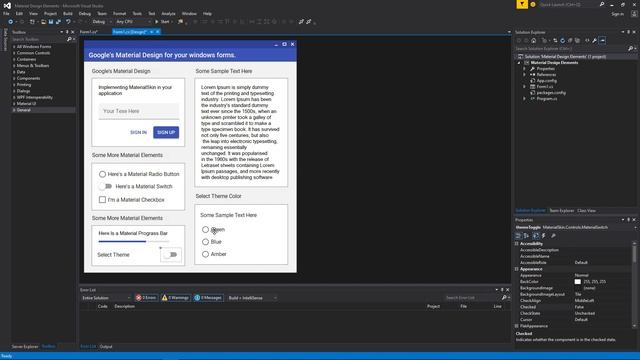Select the Green theme radio button

click(x=205, y=230)
